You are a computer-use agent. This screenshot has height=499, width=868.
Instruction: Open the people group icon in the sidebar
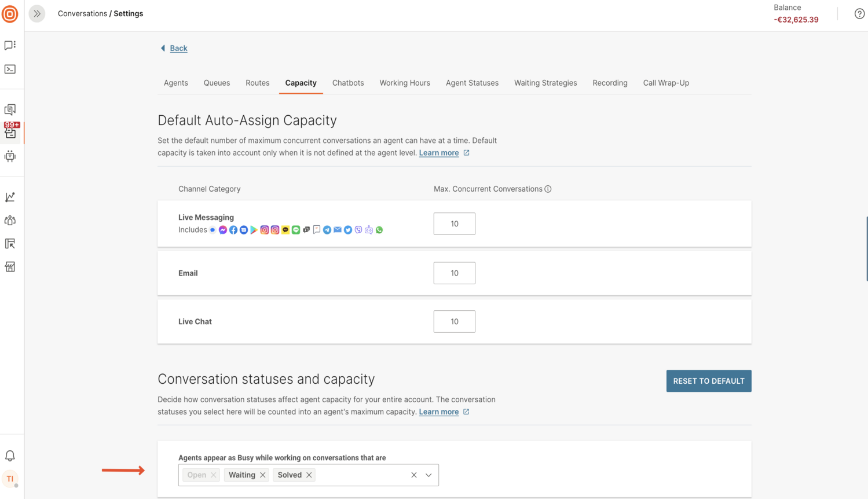tap(10, 221)
